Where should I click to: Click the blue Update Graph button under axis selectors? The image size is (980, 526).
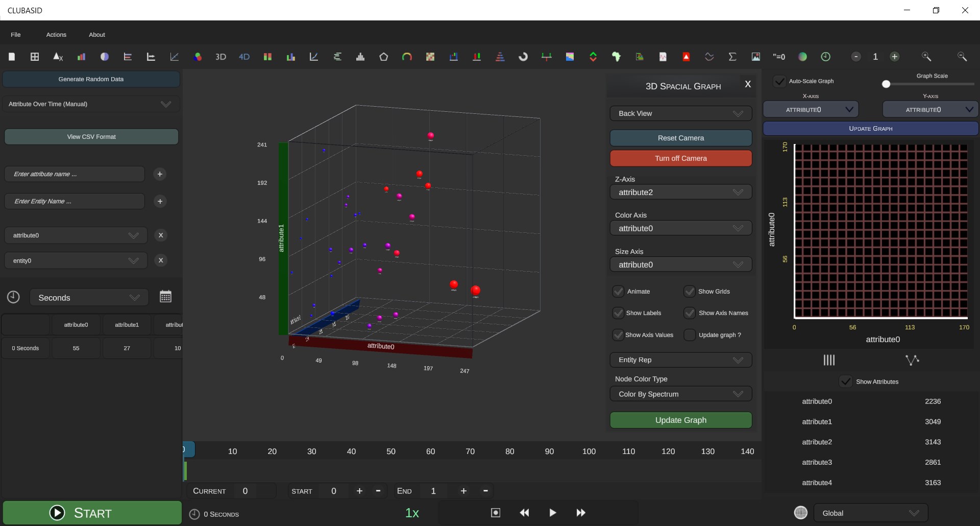(x=871, y=129)
